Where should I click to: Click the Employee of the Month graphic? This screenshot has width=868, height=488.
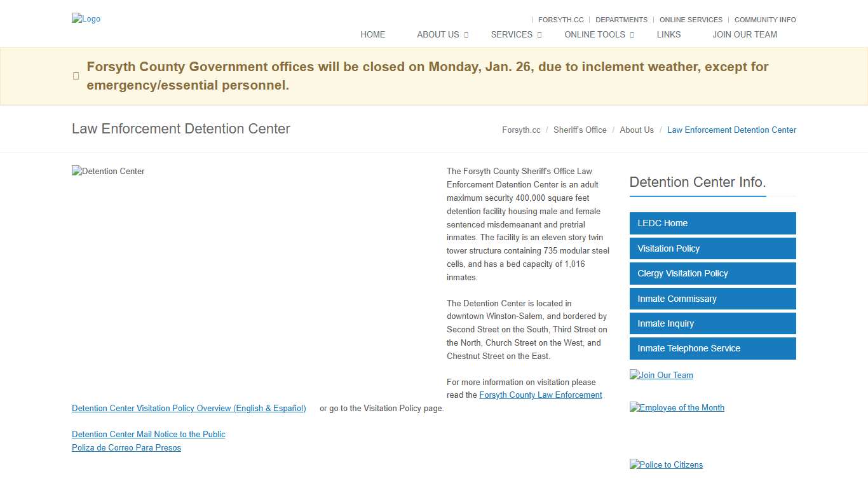click(x=677, y=407)
